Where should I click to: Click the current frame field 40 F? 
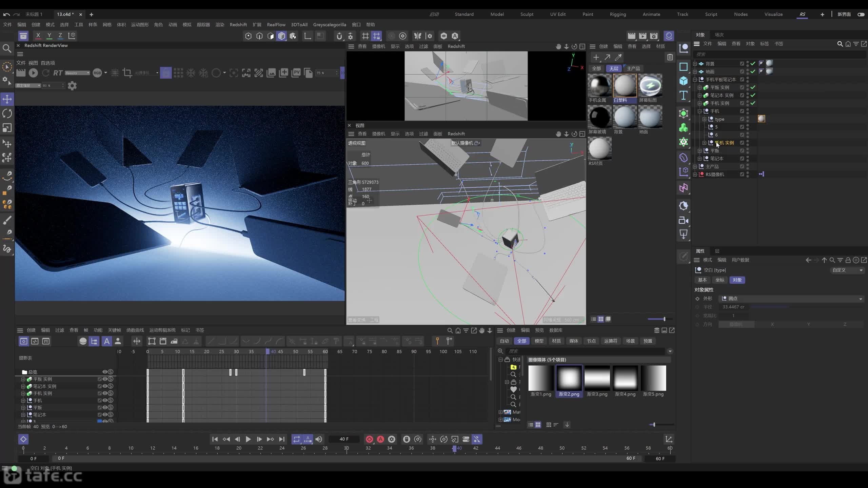click(344, 439)
